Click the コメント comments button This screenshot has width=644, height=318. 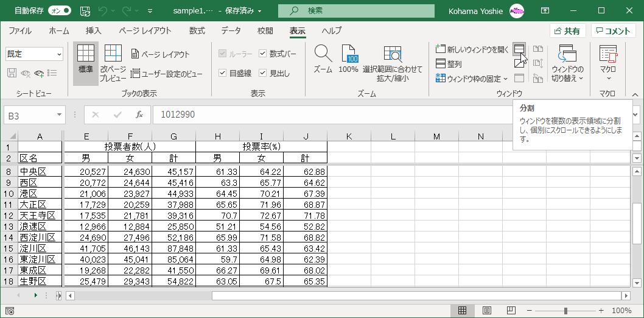coord(613,31)
